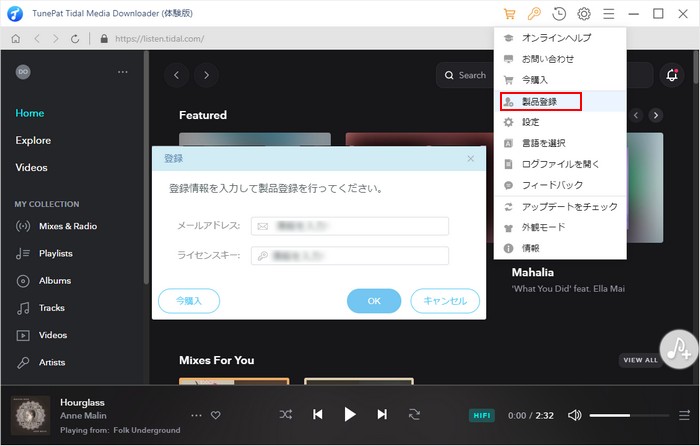
Task: Click the key registration icon in title bar
Action: (534, 14)
